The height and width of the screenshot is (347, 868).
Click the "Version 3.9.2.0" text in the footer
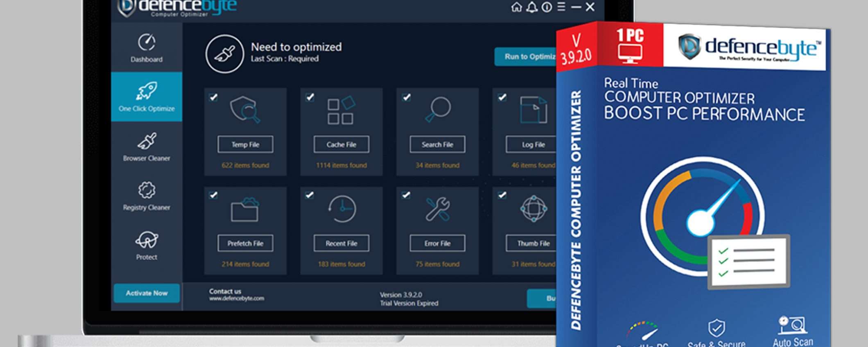point(401,295)
